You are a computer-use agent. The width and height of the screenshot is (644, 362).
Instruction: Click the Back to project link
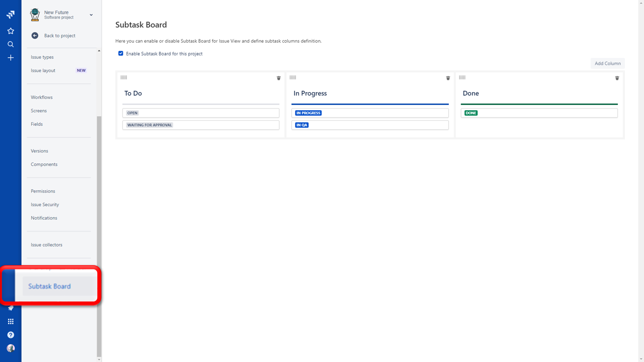(60, 35)
